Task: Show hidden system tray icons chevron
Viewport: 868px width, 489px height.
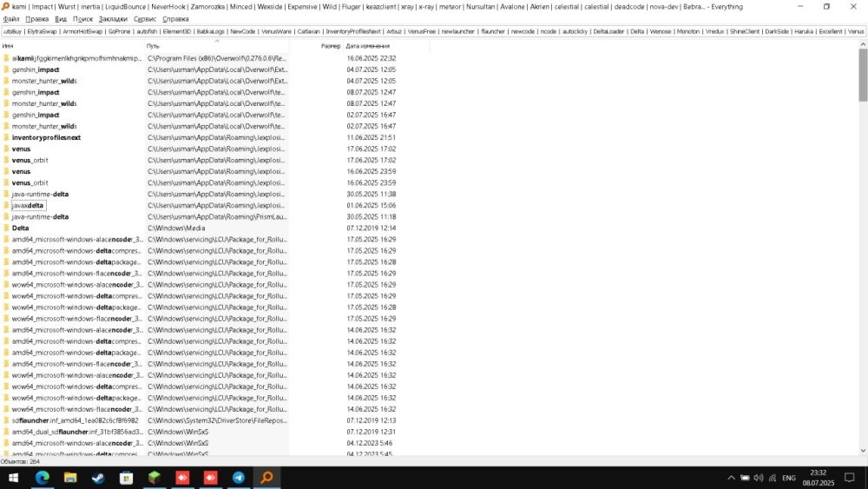Action: coord(731,478)
